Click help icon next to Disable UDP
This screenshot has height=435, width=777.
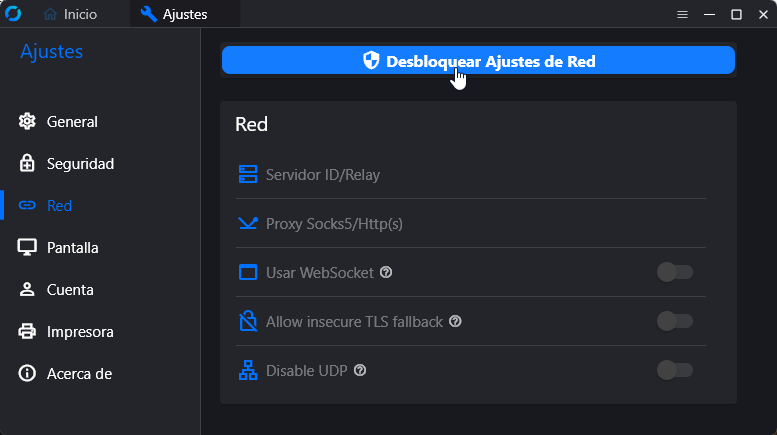pos(360,371)
